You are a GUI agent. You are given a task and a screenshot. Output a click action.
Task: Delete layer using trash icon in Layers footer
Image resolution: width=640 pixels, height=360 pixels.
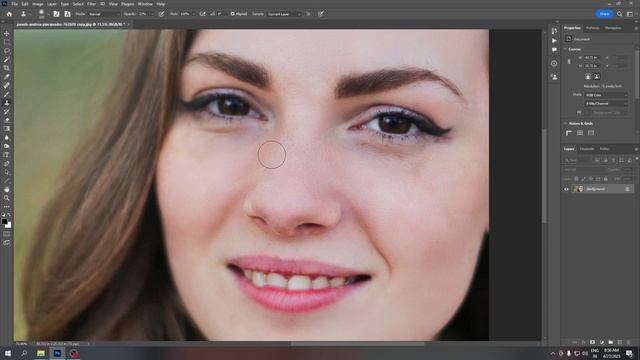[629, 342]
